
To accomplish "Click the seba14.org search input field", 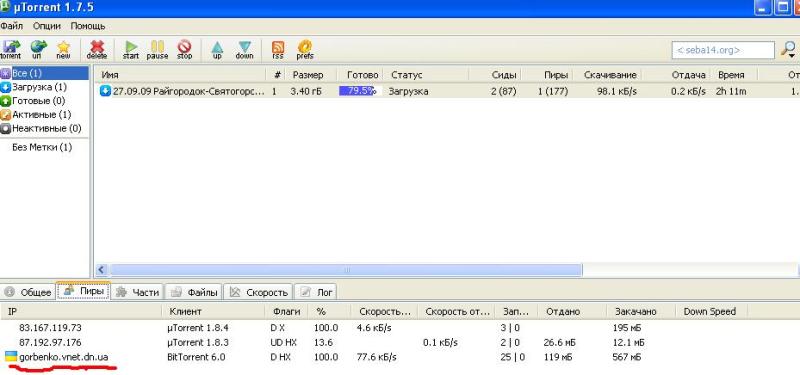I will (723, 50).
